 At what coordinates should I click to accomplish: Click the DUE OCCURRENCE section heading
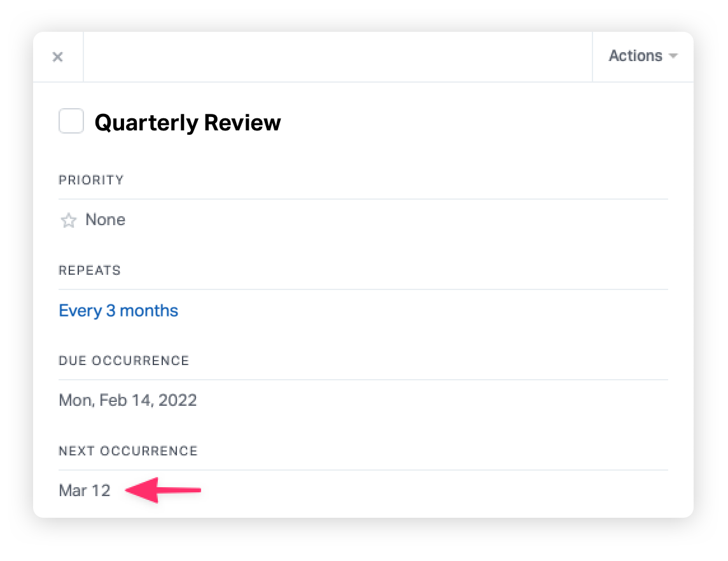pos(124,361)
